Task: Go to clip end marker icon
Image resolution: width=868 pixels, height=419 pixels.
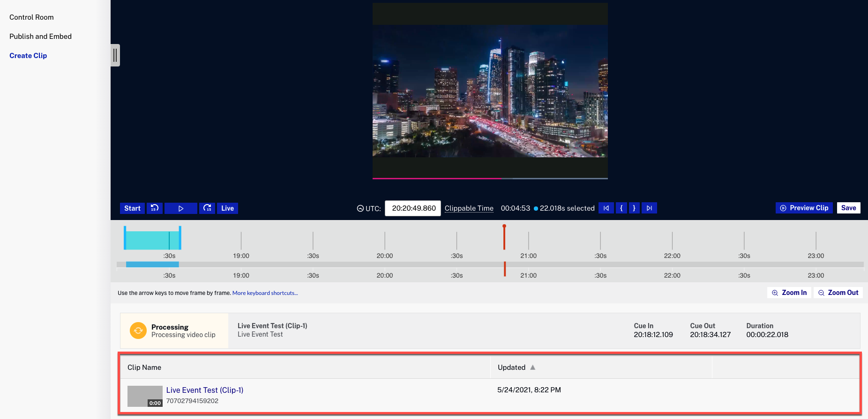Action: 649,208
